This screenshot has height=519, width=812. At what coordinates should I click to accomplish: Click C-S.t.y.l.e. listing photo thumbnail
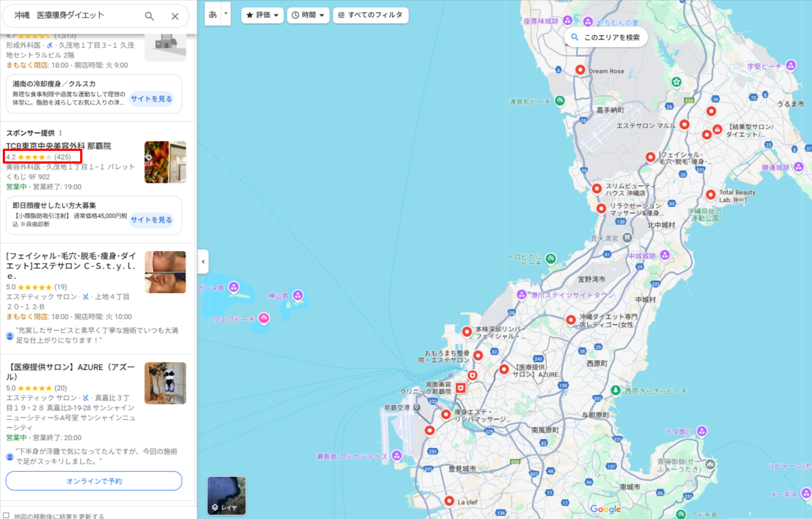[165, 272]
